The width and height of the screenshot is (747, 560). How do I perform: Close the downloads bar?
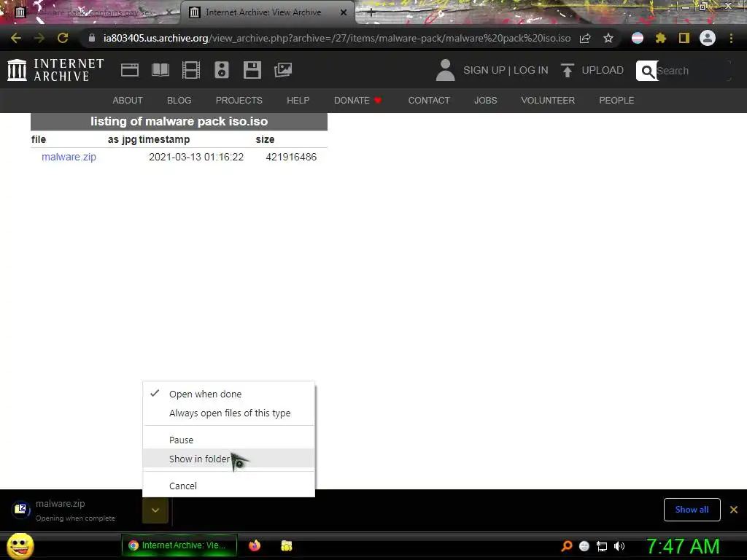coord(734,510)
